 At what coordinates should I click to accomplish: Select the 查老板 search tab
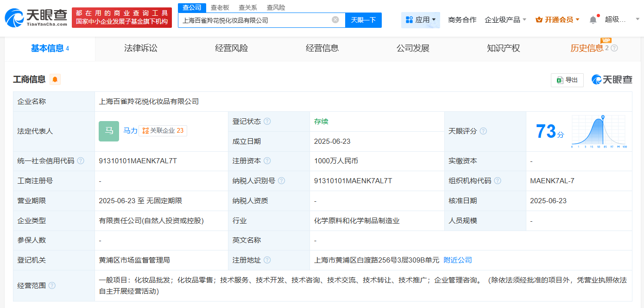[220, 7]
